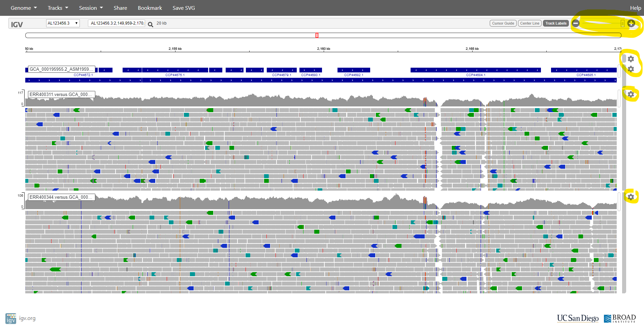
Task: Click the zoom in plus button
Action: [x=631, y=23]
